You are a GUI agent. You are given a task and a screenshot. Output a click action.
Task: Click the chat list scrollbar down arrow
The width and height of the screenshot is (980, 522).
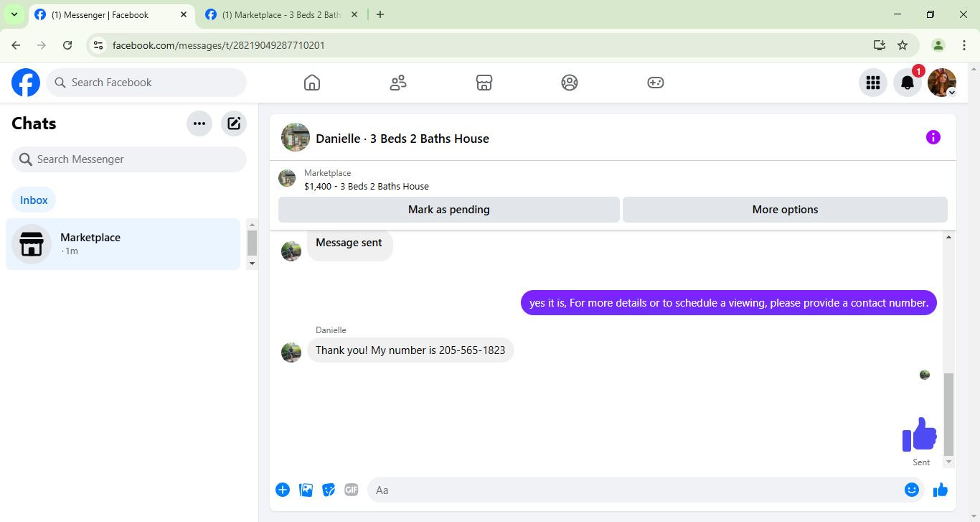252,264
